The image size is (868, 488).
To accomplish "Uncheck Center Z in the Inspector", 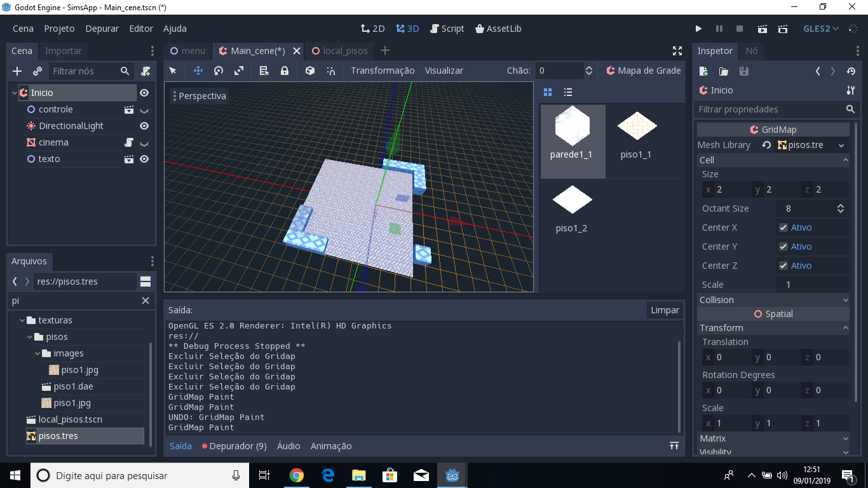I will [783, 265].
